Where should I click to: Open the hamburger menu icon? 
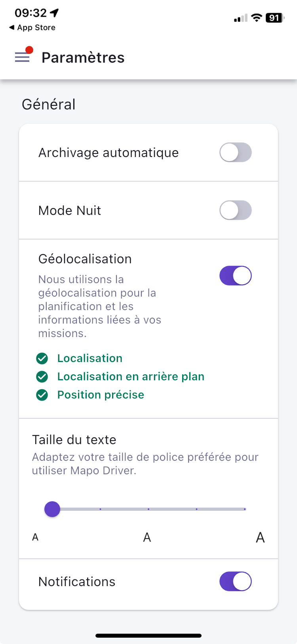tap(22, 57)
